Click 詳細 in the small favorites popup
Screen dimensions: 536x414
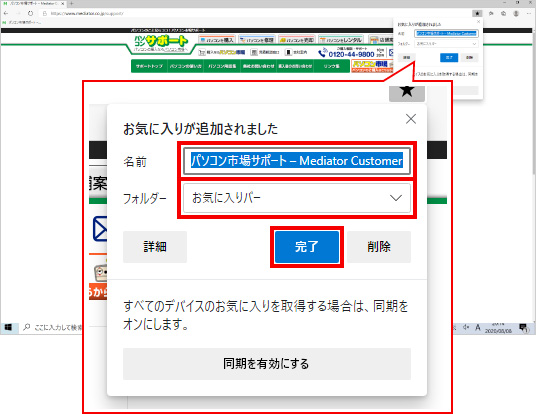406,57
